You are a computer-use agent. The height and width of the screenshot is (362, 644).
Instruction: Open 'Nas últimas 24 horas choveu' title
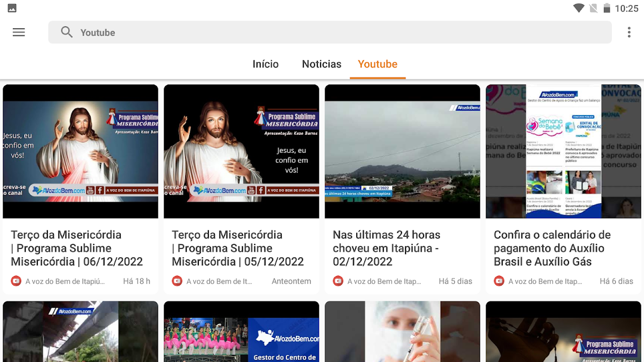coord(386,248)
